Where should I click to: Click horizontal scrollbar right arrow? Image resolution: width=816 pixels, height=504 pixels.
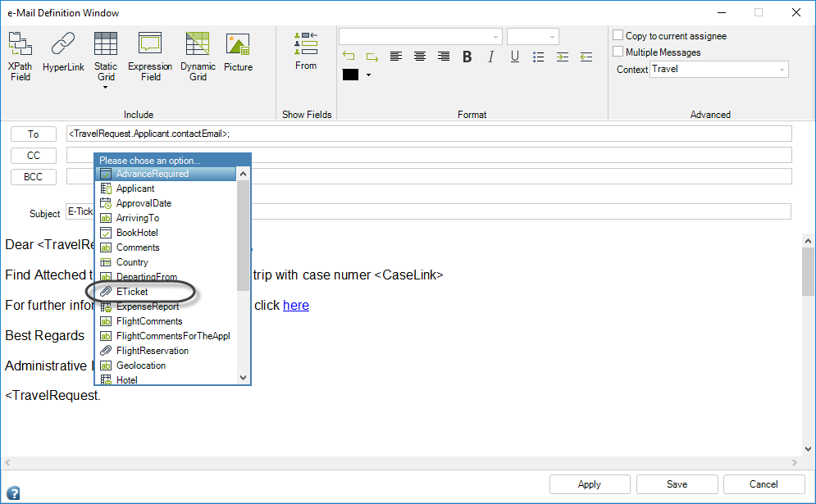click(x=794, y=462)
